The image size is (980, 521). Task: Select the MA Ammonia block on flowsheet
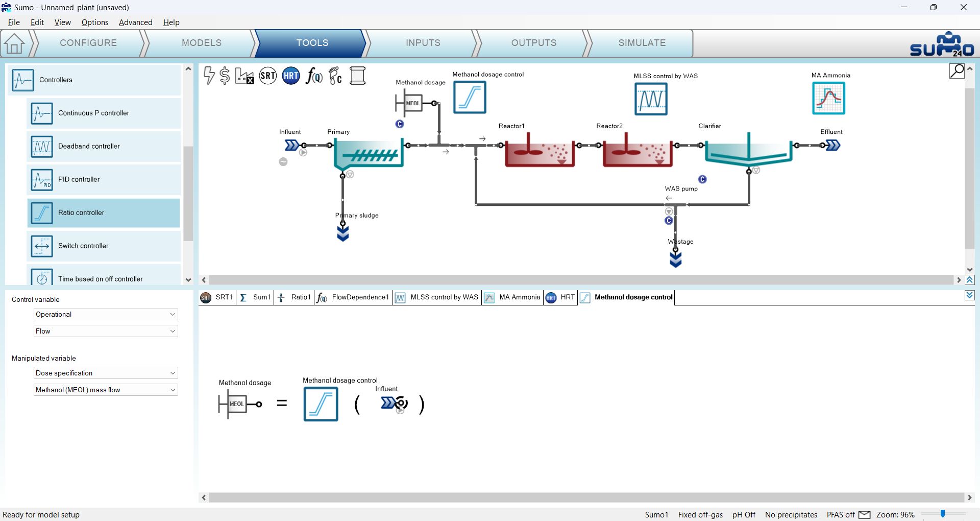pyautogui.click(x=828, y=98)
